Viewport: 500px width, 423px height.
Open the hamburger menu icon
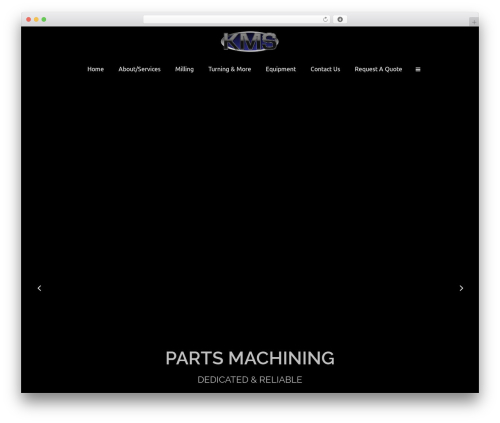pos(418,69)
